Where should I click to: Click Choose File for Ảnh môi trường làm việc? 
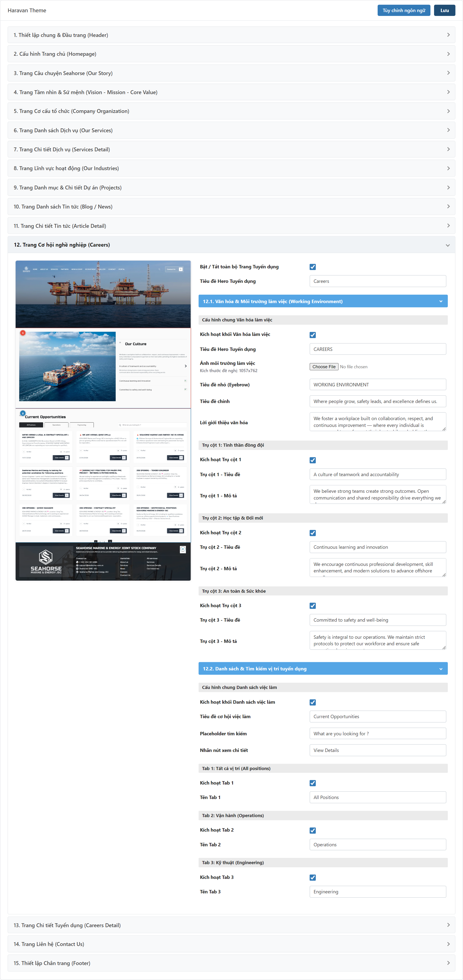[x=324, y=367]
